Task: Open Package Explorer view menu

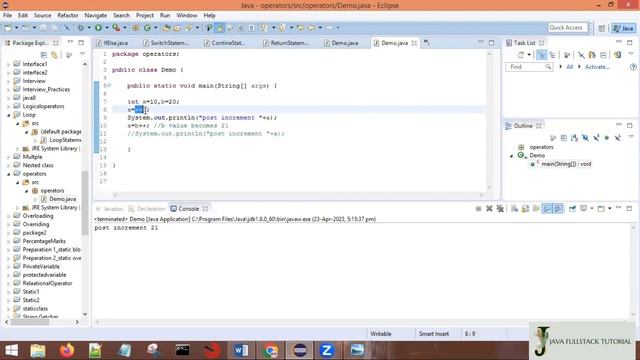Action: tap(82, 54)
